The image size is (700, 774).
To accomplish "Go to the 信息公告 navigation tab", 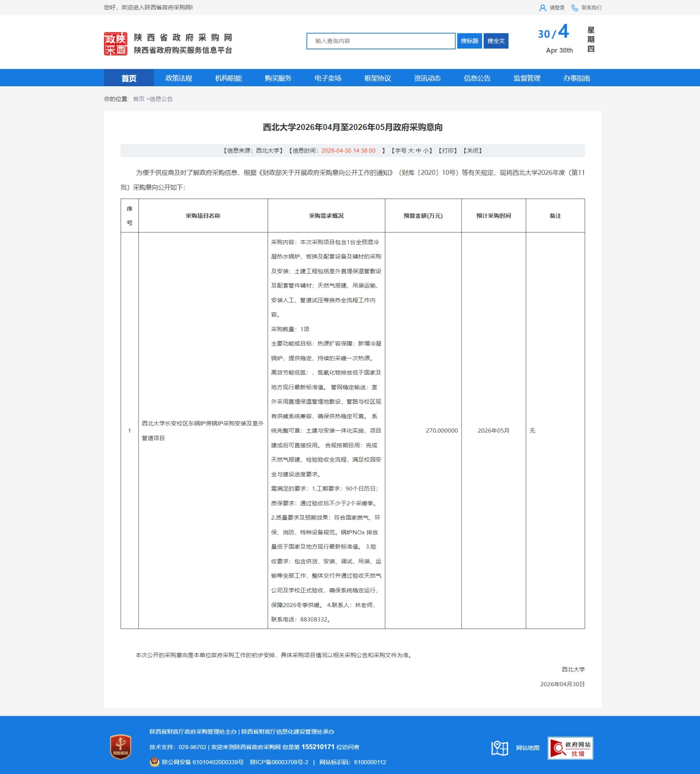I will [477, 78].
